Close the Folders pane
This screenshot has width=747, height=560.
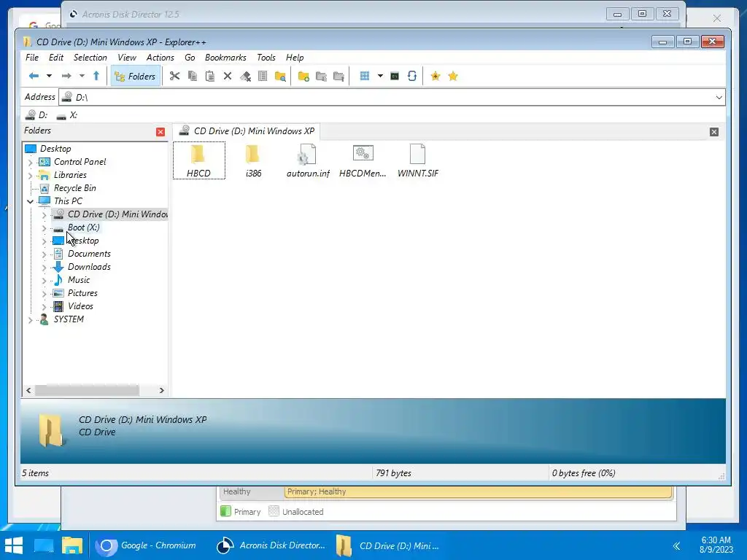[x=160, y=132]
